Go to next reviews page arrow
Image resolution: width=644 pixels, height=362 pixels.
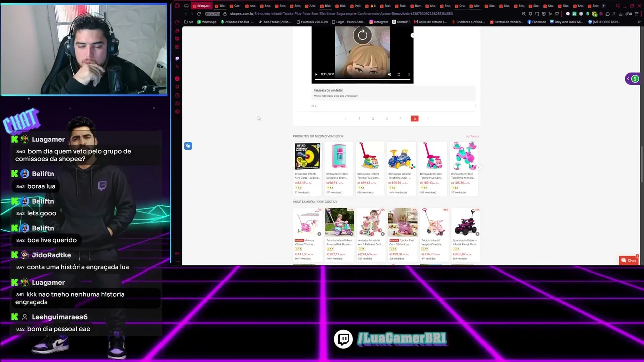(428, 119)
